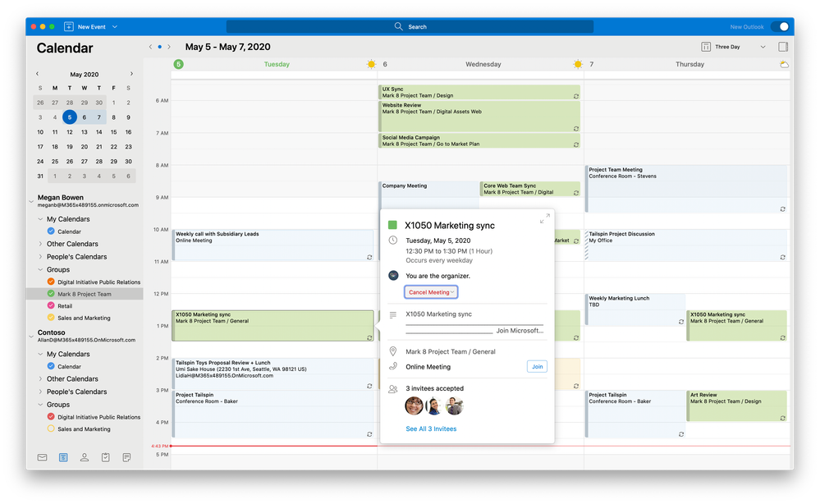Open the Project Team Meeting event
This screenshot has height=504, width=820.
tap(686, 189)
